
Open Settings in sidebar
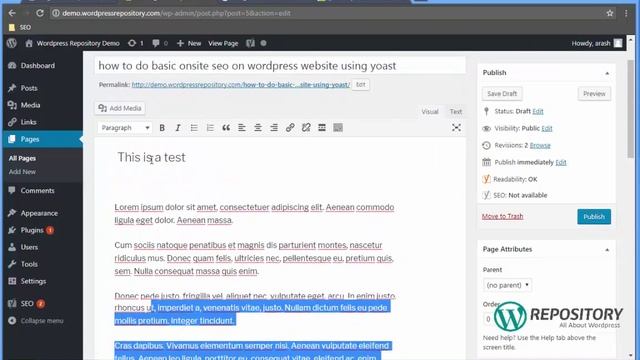point(33,281)
